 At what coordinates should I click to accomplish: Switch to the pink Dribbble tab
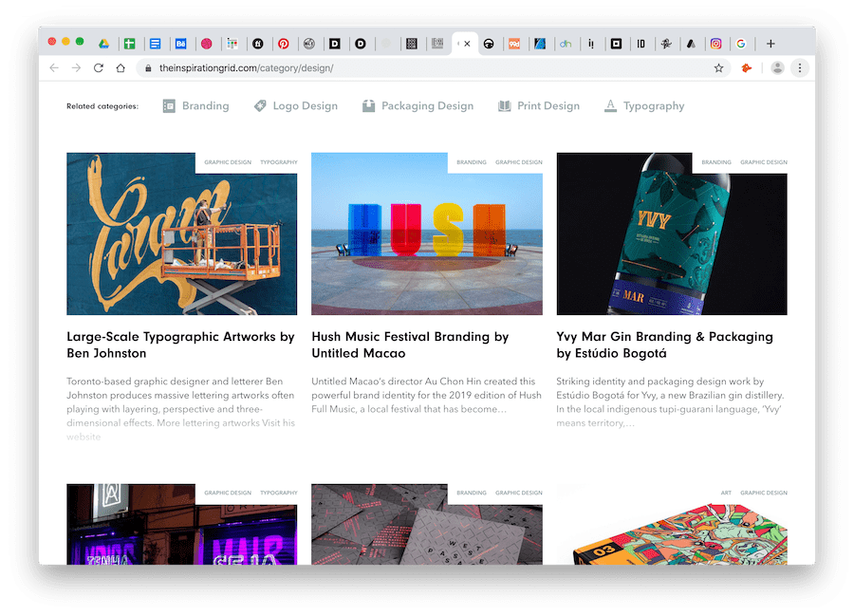click(x=207, y=44)
